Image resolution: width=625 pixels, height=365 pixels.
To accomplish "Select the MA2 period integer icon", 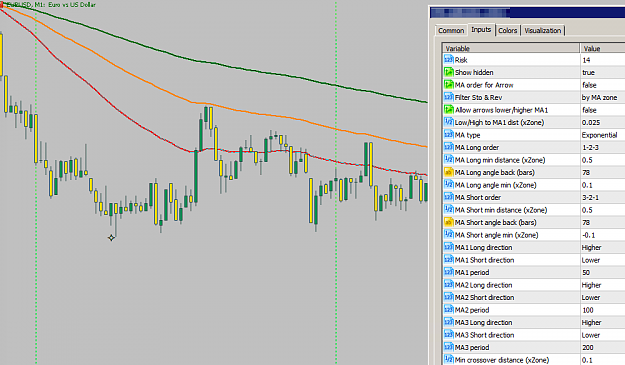I will click(448, 310).
